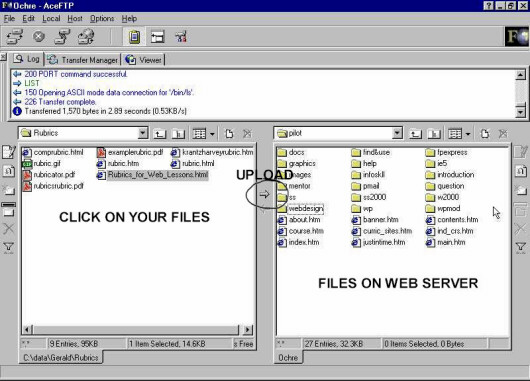Select justintime.htm on the server
Viewport: 530px width, 381px height.
379,242
